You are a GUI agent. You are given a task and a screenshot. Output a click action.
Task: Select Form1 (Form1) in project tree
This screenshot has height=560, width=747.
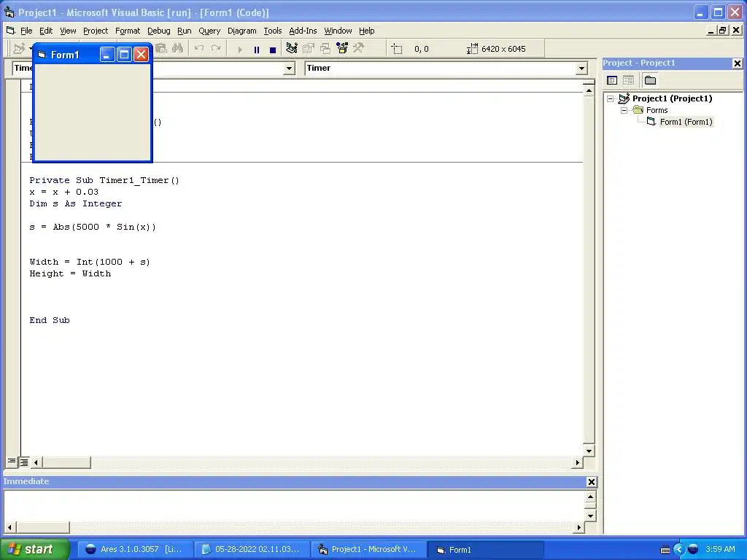click(x=686, y=122)
